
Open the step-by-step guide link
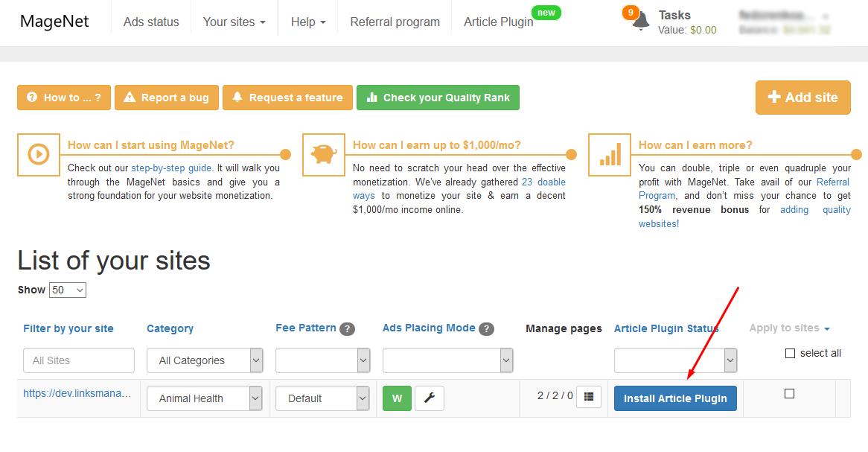171,168
